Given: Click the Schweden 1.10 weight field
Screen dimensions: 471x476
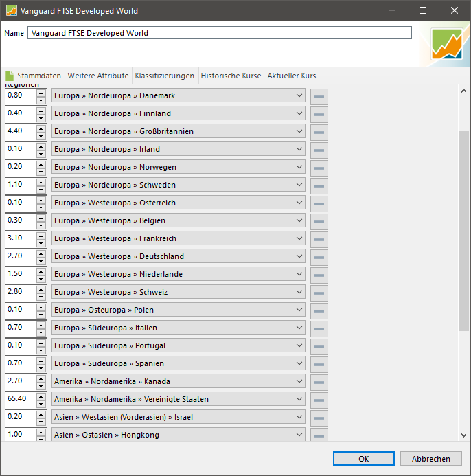Looking at the screenshot, I should click(21, 184).
